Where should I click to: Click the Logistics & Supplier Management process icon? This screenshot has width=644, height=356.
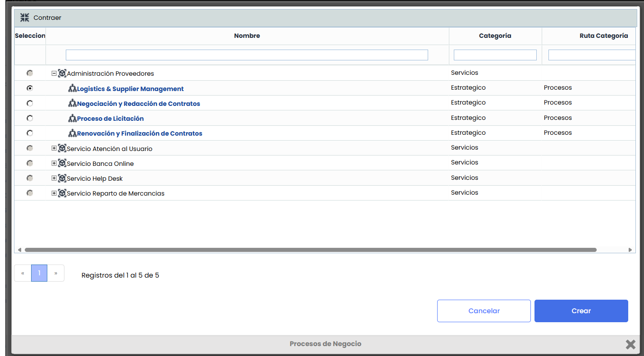click(x=72, y=88)
